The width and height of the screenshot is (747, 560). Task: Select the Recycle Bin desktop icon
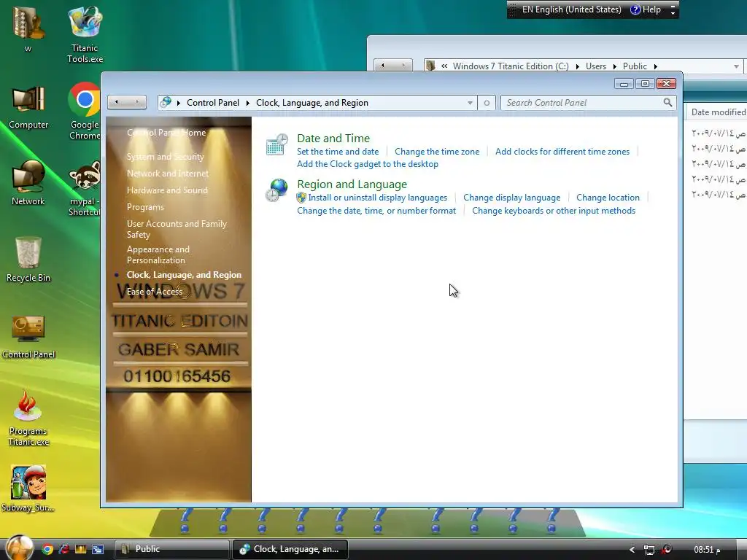[28, 260]
